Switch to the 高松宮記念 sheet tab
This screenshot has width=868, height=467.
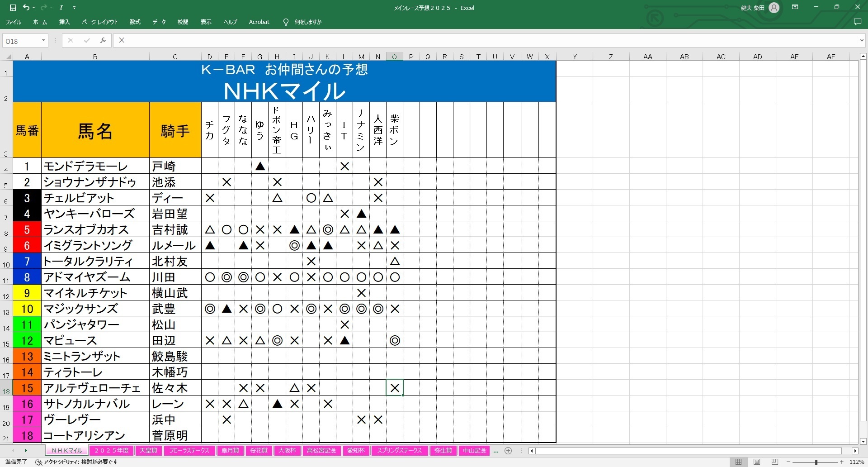321,450
